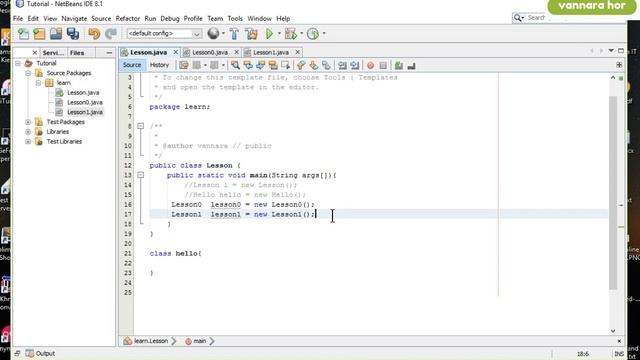The width and height of the screenshot is (640, 360).
Task: Select Lesson.java in the project tree
Action: (83, 93)
